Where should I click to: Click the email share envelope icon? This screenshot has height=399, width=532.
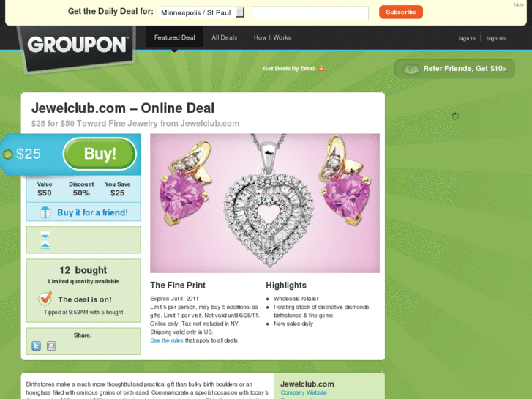(x=51, y=346)
